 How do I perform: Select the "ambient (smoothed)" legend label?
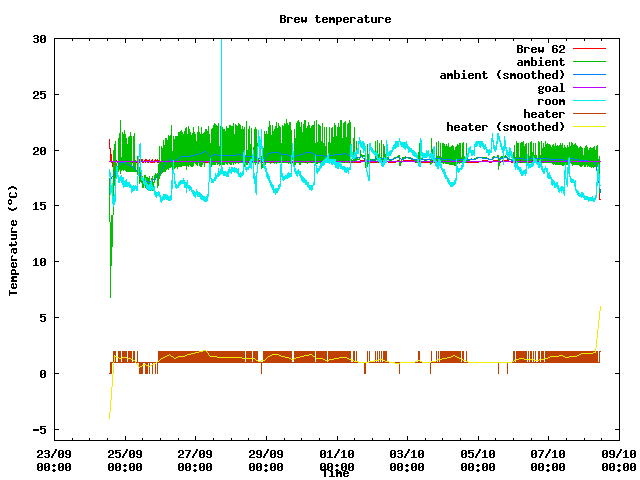pos(502,75)
